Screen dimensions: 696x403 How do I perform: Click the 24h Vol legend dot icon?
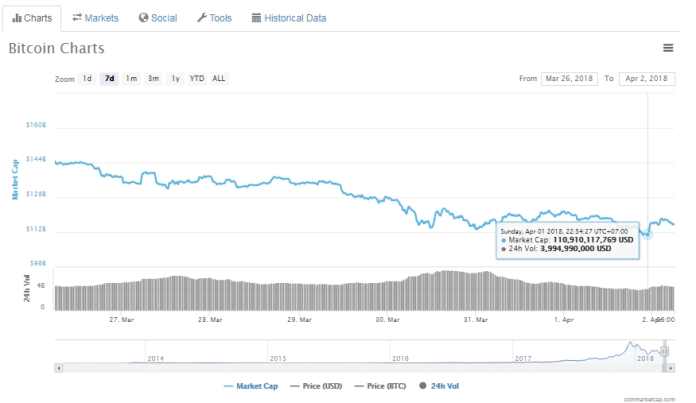[x=423, y=386]
